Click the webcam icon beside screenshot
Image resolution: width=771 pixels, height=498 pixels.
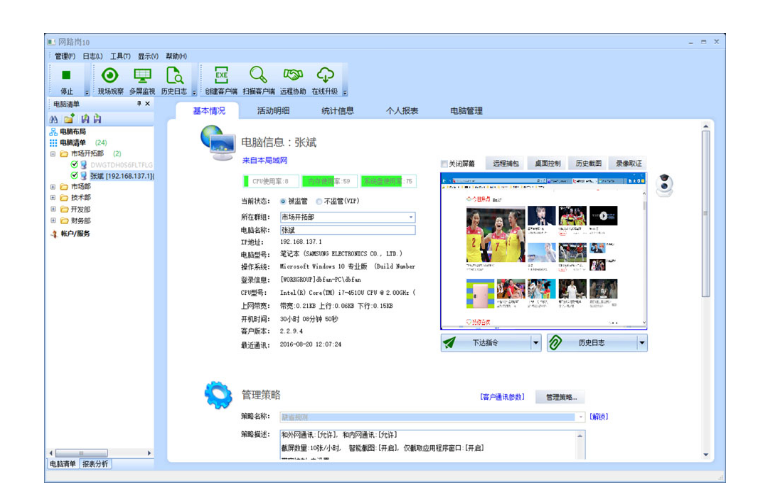point(663,186)
